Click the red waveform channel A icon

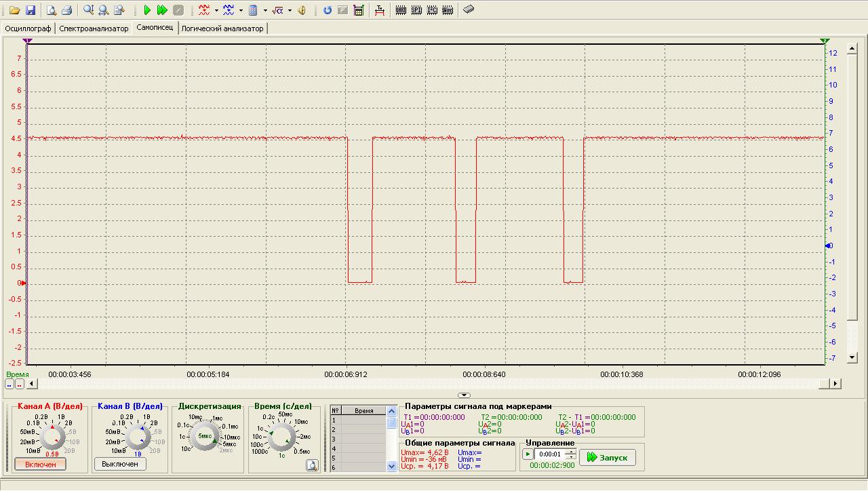click(204, 10)
